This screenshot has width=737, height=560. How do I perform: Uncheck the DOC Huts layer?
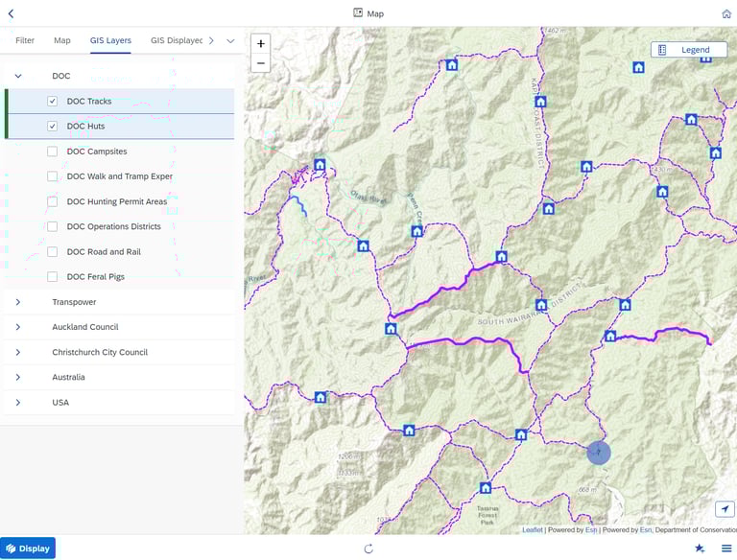point(52,126)
